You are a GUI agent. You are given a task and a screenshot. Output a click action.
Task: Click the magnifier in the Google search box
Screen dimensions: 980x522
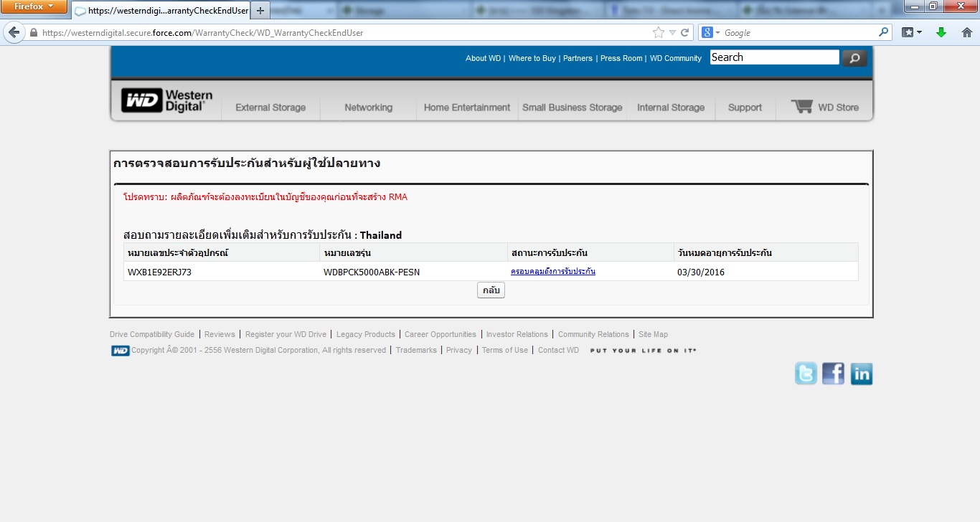pos(884,32)
